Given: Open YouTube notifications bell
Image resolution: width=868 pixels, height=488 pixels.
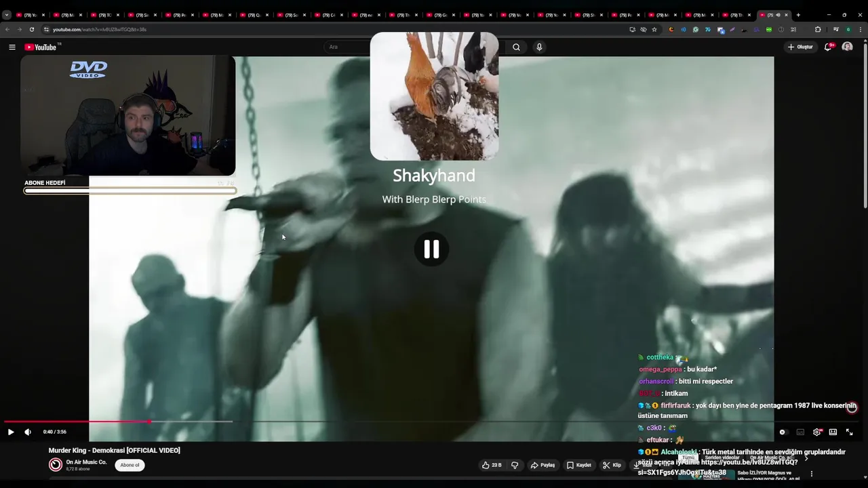Looking at the screenshot, I should pyautogui.click(x=828, y=47).
